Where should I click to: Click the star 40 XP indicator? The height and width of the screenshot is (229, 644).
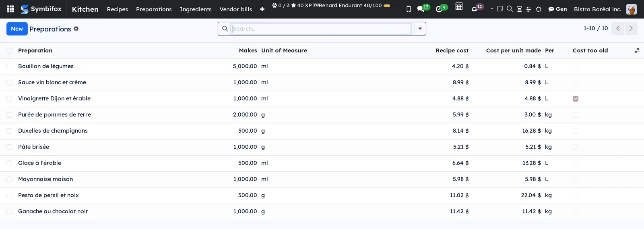click(301, 6)
